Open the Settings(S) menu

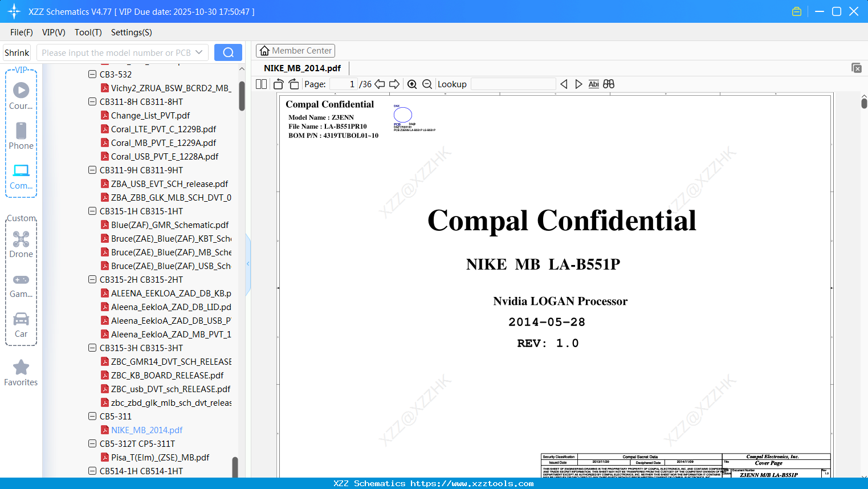(x=132, y=32)
